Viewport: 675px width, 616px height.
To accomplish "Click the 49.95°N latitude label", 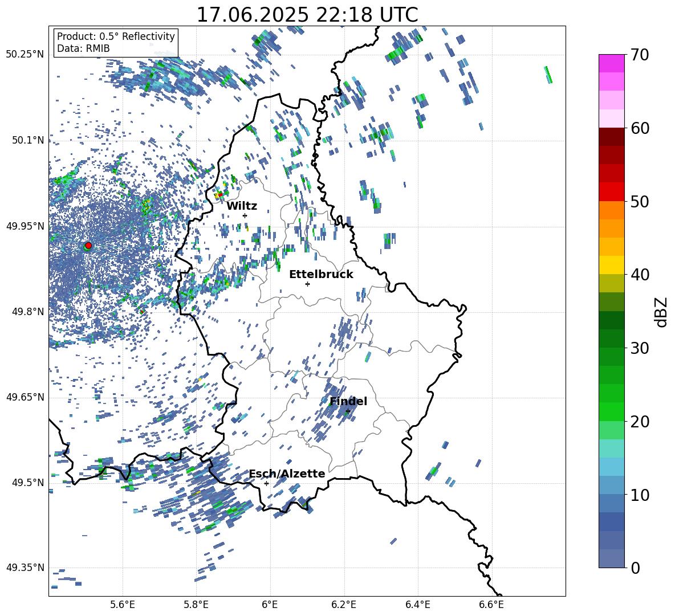I will click(25, 226).
